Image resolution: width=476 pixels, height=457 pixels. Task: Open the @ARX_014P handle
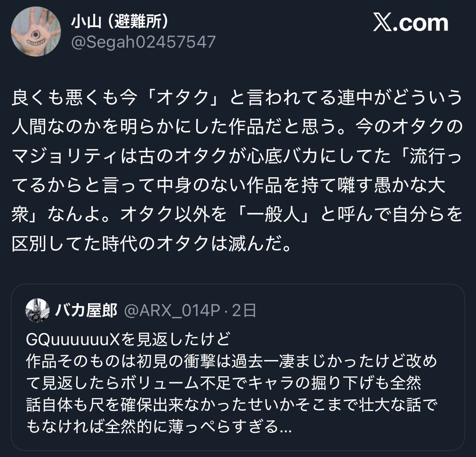coord(172,310)
